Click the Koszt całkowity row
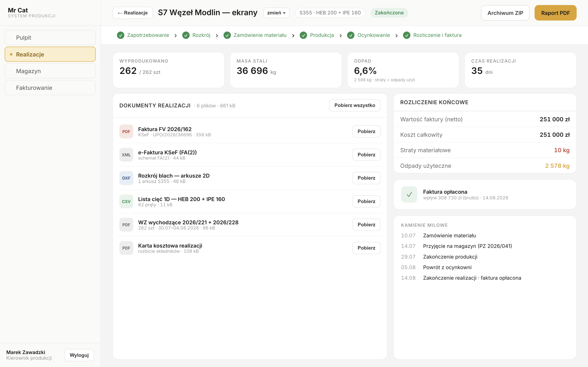Image resolution: width=588 pixels, height=367 pixels. (x=485, y=135)
